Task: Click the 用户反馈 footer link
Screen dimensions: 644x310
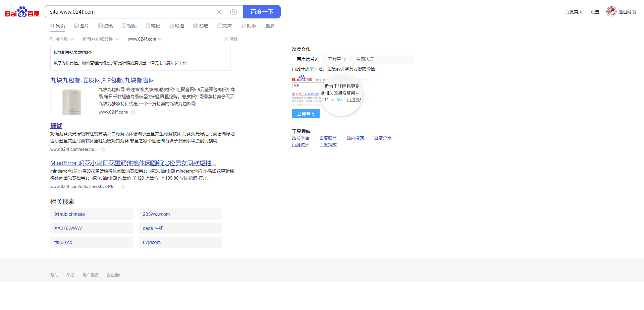Action: click(x=91, y=275)
